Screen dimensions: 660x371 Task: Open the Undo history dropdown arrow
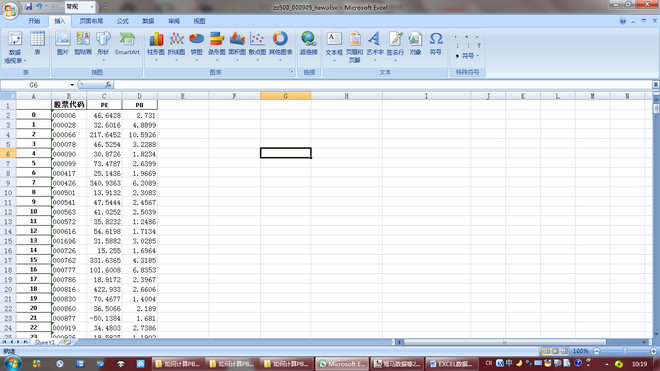(x=46, y=6)
